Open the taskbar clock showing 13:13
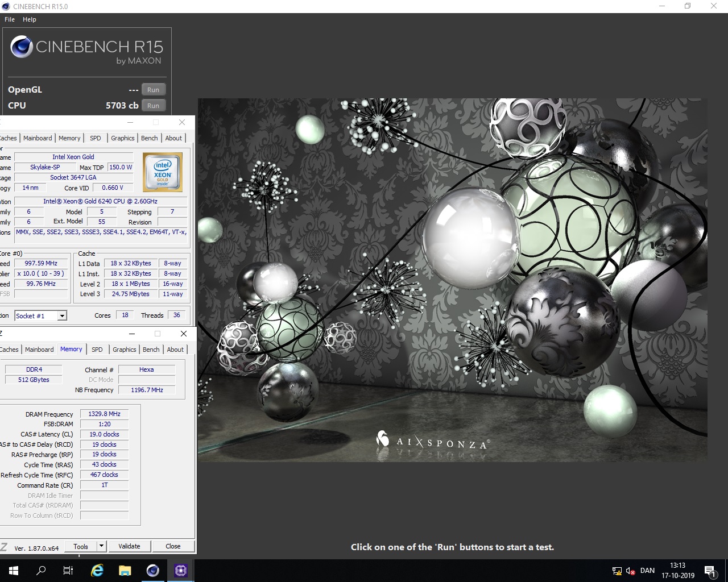Viewport: 728px width, 582px height. (678, 571)
